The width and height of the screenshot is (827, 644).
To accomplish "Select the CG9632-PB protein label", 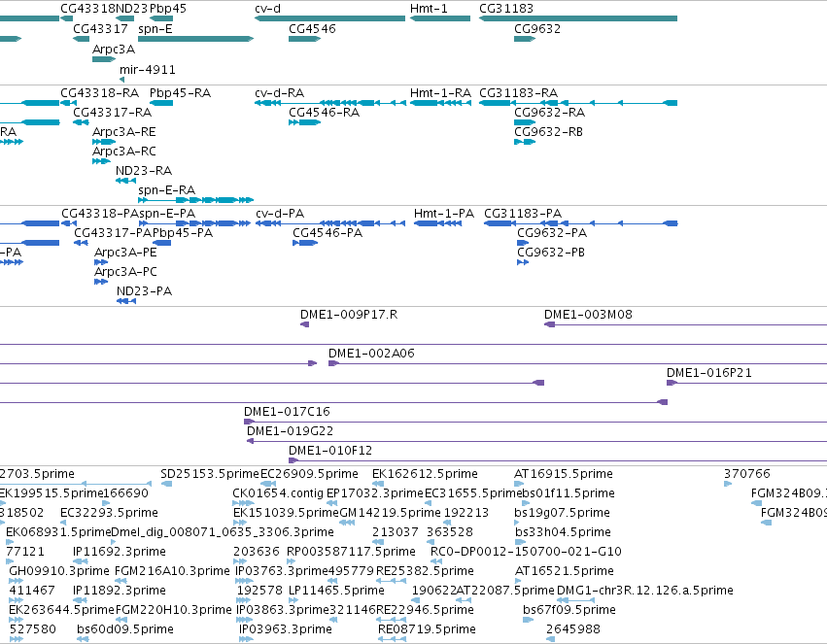I will 551,253.
